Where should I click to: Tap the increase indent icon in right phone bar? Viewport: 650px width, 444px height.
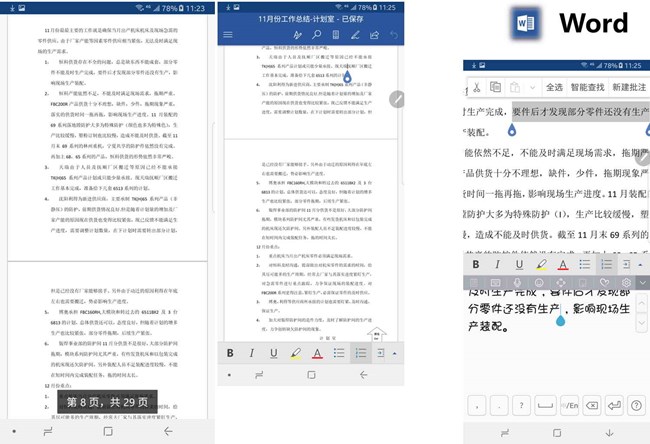click(626, 264)
